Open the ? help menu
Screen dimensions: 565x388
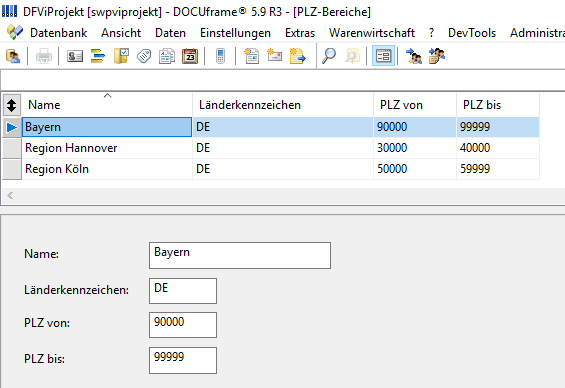[x=431, y=33]
